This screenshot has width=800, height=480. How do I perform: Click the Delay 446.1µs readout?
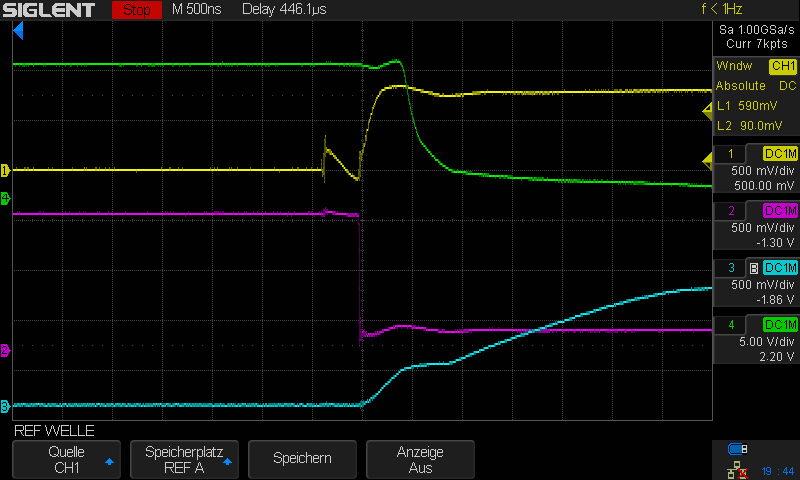click(x=284, y=9)
